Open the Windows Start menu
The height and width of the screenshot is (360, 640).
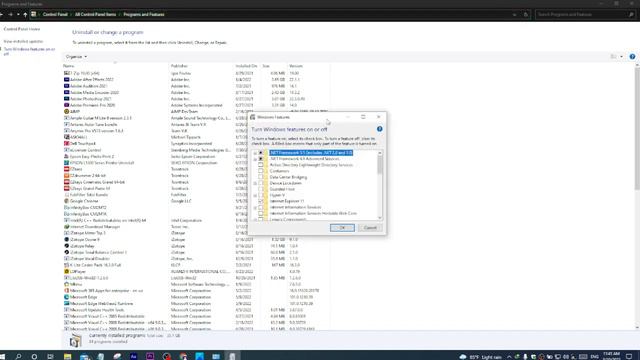pyautogui.click(x=2, y=356)
